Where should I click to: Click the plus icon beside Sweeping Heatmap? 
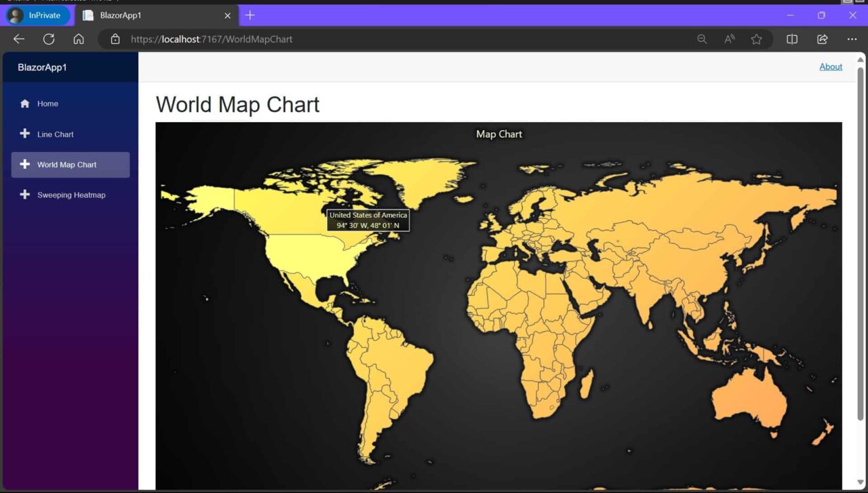[25, 195]
